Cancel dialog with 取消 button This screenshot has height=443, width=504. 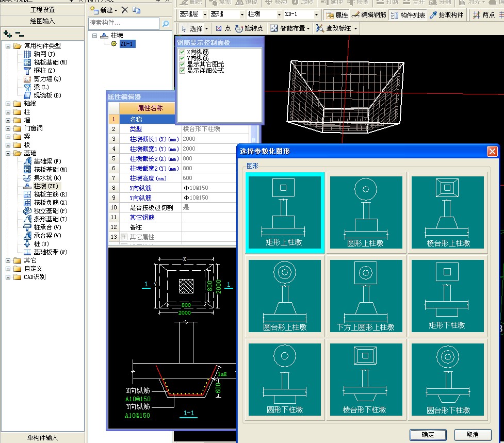tap(473, 435)
